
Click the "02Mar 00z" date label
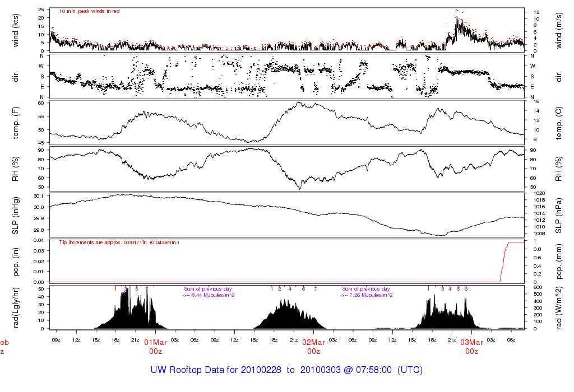pos(313,347)
